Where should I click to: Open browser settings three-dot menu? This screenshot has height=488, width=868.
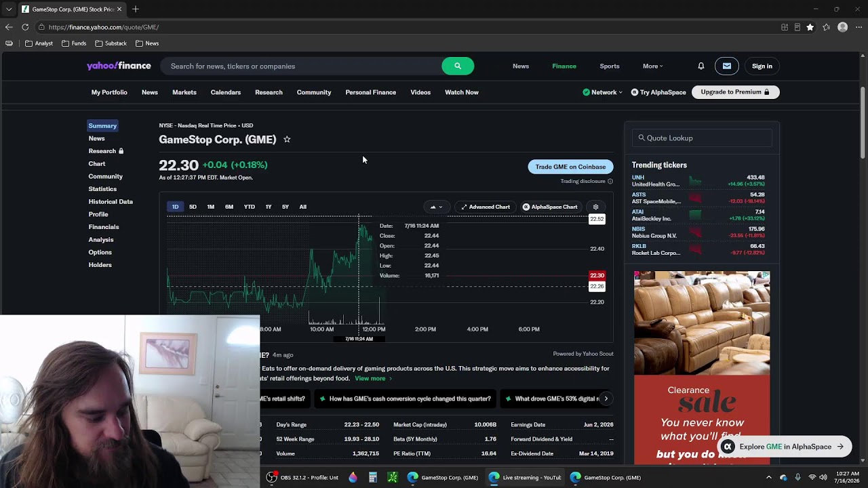[859, 27]
